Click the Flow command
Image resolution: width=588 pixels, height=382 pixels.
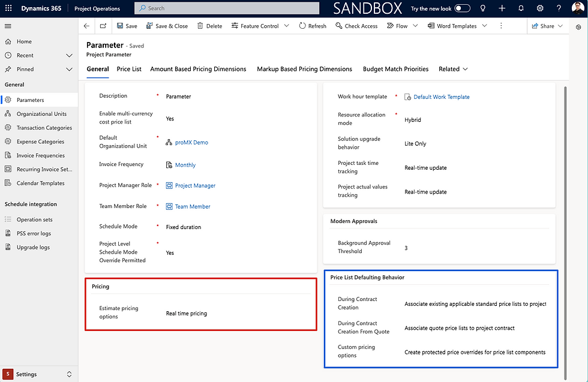(x=397, y=26)
